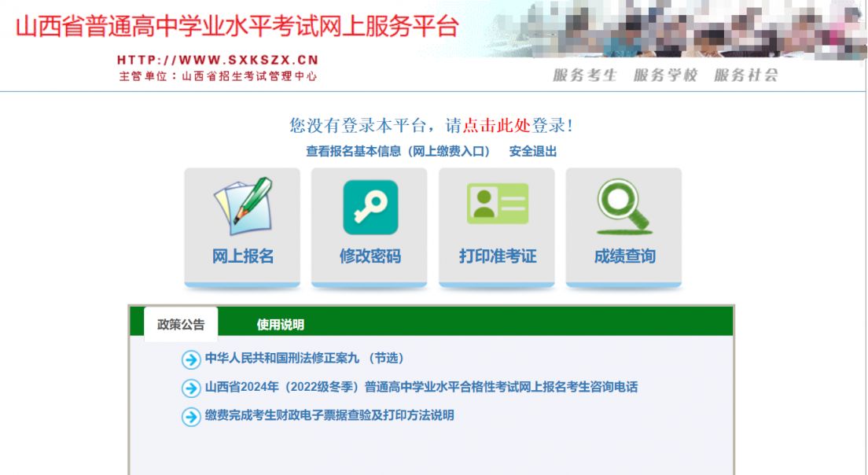Click the 服务社会 slogan text
Viewport: 868px width, 475px height.
pyautogui.click(x=746, y=75)
